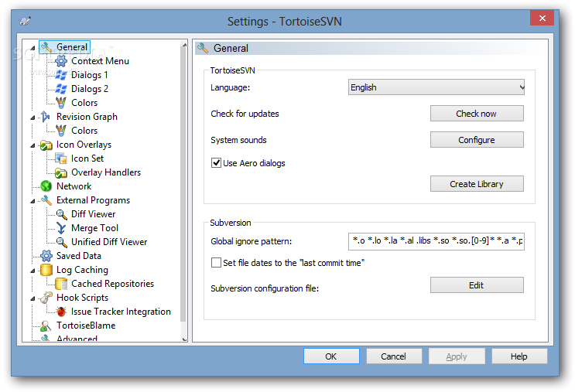Select the Cached Repositories tree item
This screenshot has width=575, height=392.
point(112,284)
